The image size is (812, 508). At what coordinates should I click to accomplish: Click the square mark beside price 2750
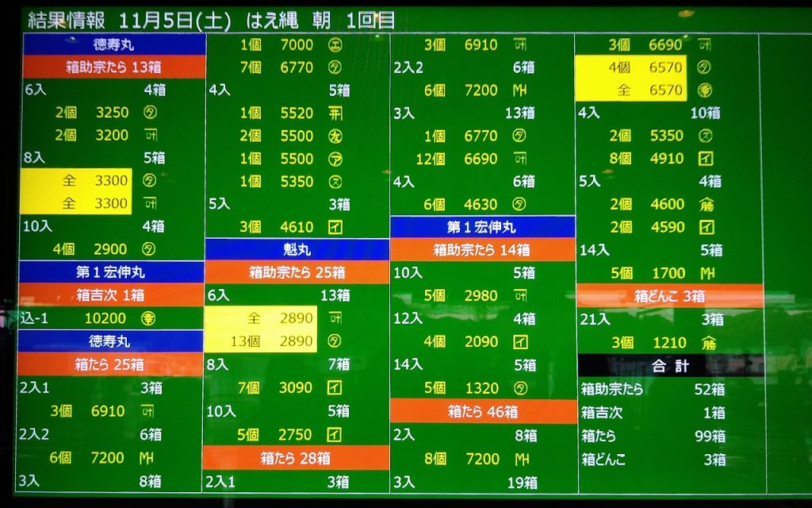[335, 435]
